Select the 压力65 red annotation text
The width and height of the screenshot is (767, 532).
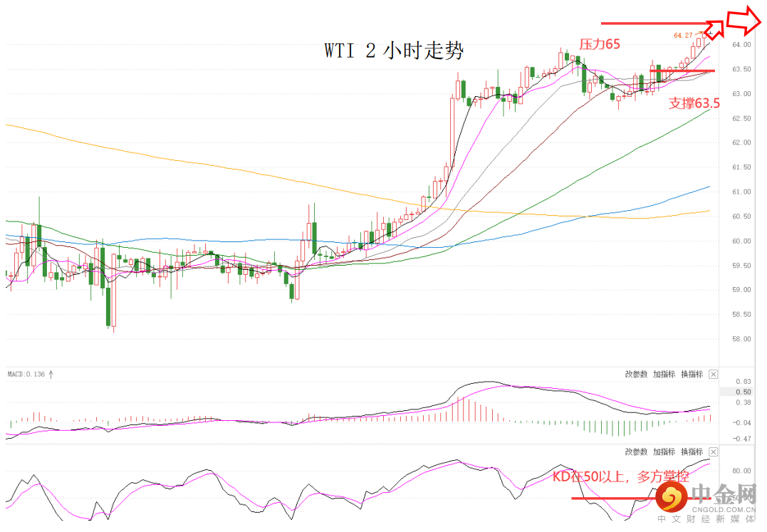[x=600, y=44]
